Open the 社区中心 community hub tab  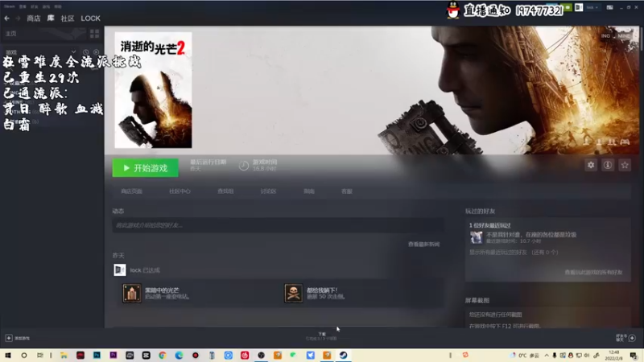180,191
